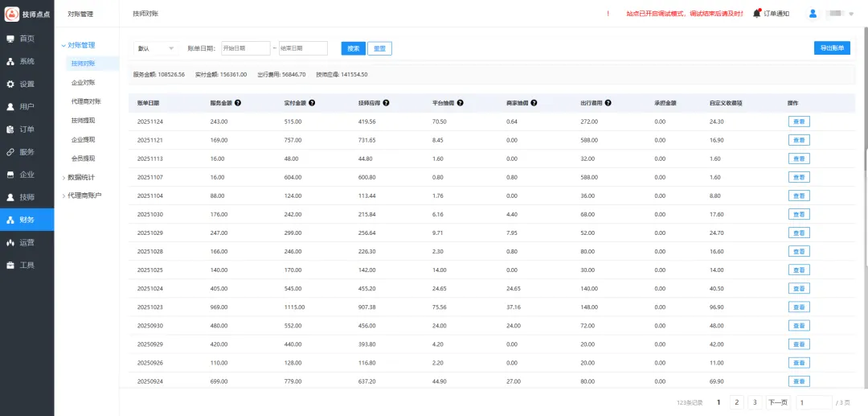Click help icon next to 服务金额 header
The height and width of the screenshot is (416, 868).
pos(238,103)
